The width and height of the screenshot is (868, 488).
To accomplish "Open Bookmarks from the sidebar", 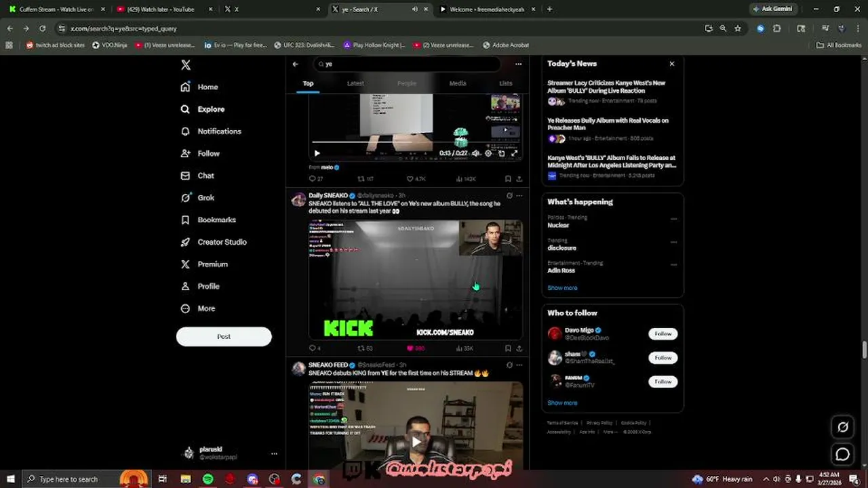I will (208, 220).
